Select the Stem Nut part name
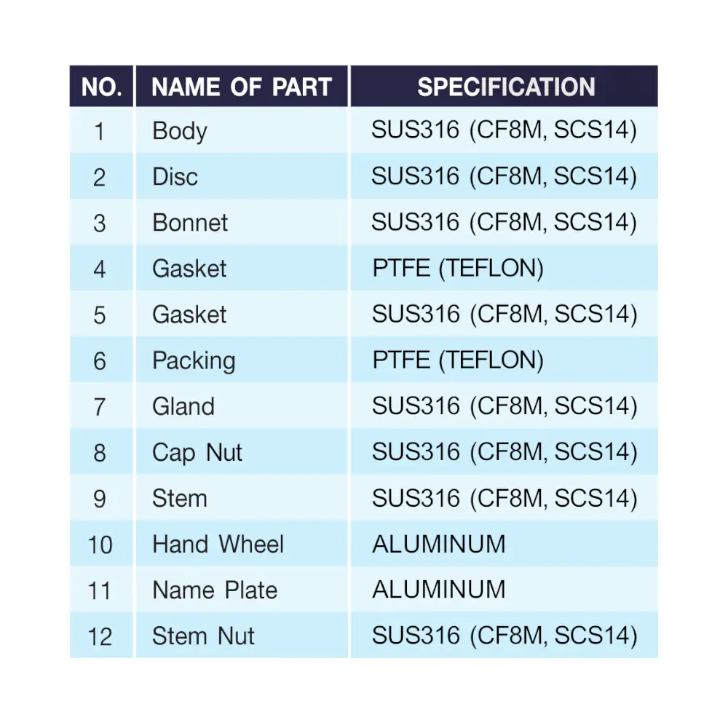Viewport: 728px width, 728px height. (203, 636)
